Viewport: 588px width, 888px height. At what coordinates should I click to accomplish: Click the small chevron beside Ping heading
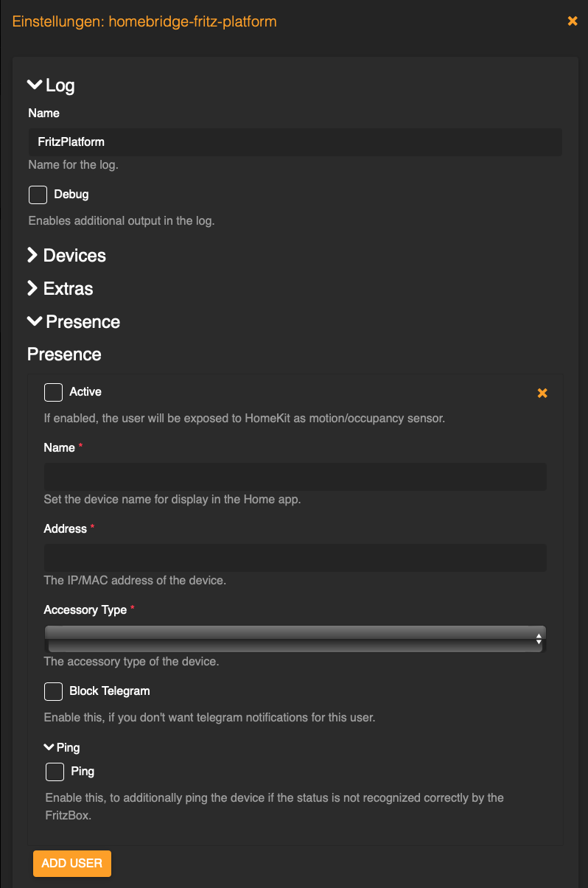pyautogui.click(x=49, y=747)
